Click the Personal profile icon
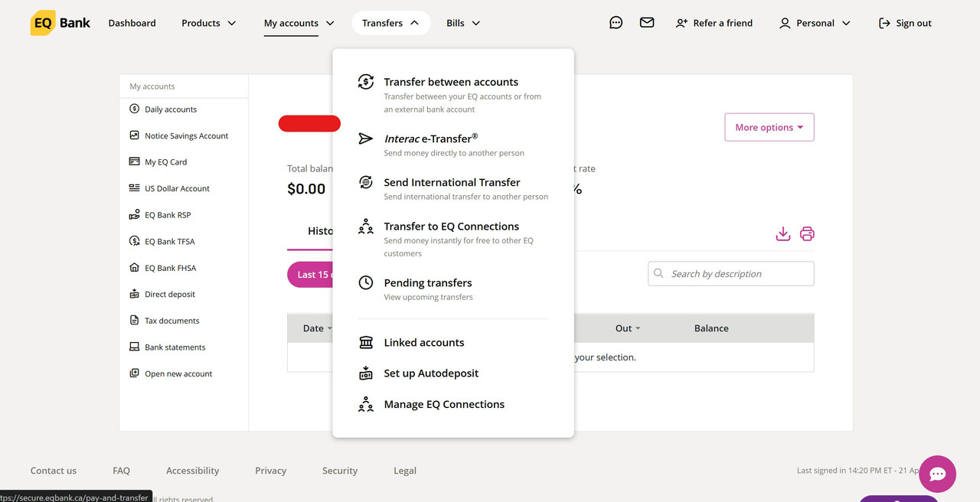 [785, 24]
